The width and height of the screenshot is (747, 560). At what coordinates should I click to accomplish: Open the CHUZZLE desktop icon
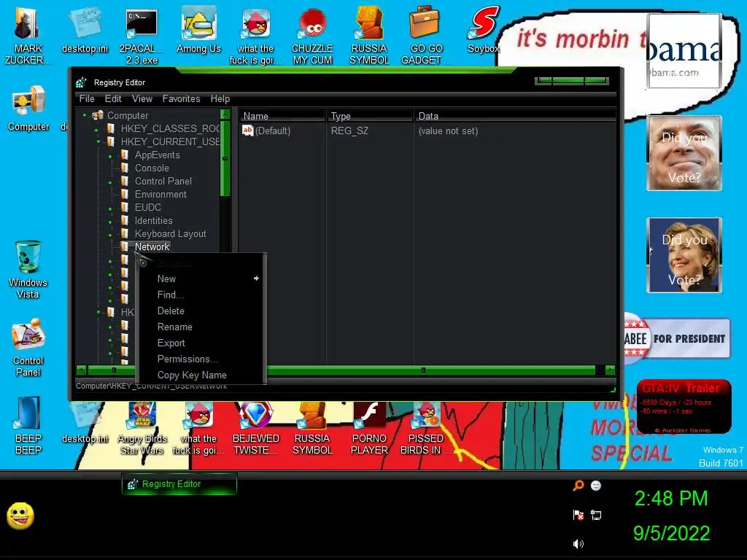[312, 36]
